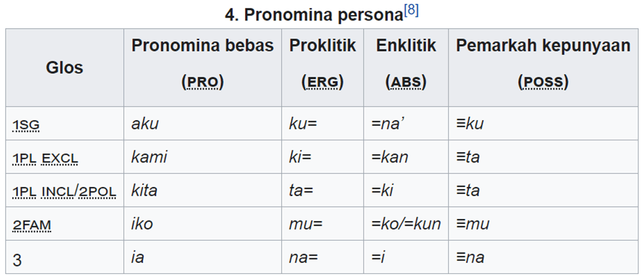Viewport: 644px width, 280px height.
Task: Click the 2FAM gloss abbreviation
Action: (x=31, y=225)
